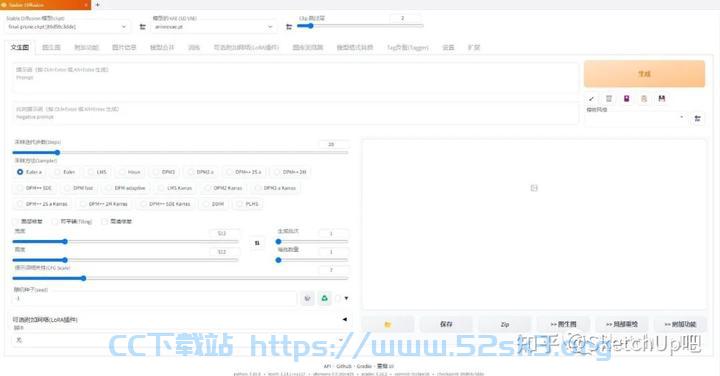
Task: Open the checkpoint merger tab (模型合并)
Action: pyautogui.click(x=162, y=47)
